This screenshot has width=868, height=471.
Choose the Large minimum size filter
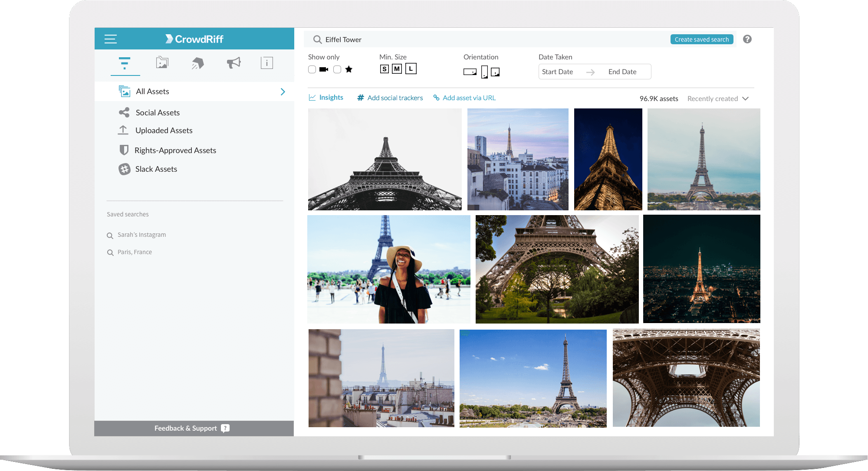point(411,69)
